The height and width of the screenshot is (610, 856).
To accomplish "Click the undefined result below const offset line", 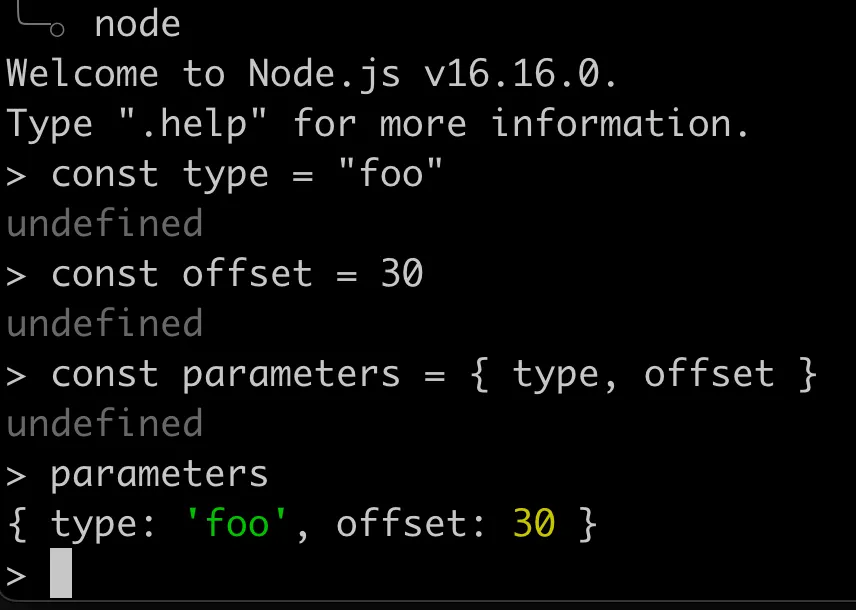I will [105, 323].
